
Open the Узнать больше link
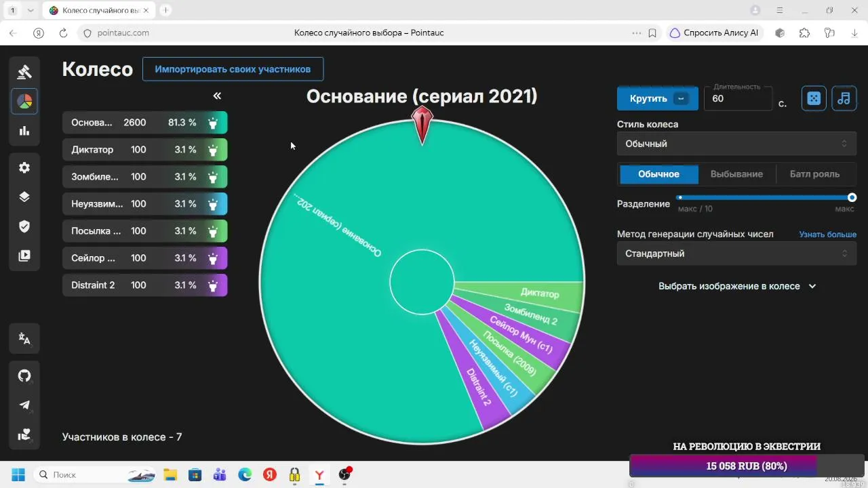pyautogui.click(x=827, y=235)
